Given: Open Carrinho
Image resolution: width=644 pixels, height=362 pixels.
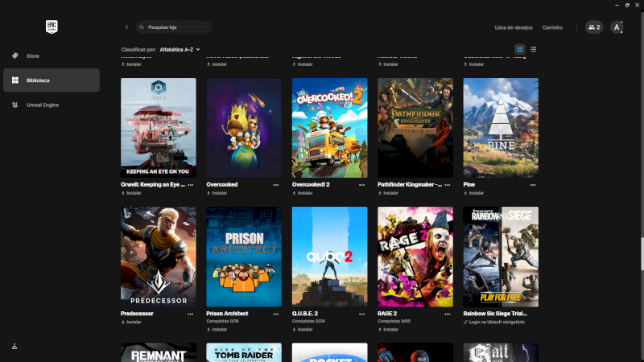Looking at the screenshot, I should pos(552,27).
